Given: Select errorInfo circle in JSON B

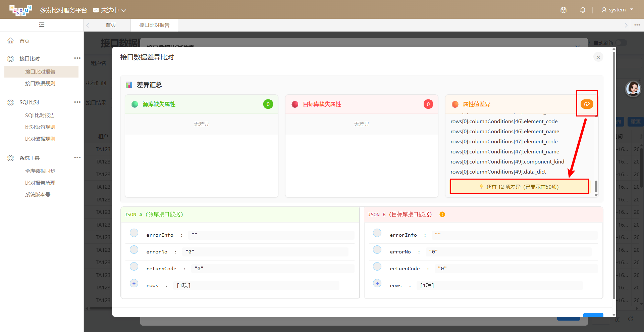Looking at the screenshot, I should point(377,233).
